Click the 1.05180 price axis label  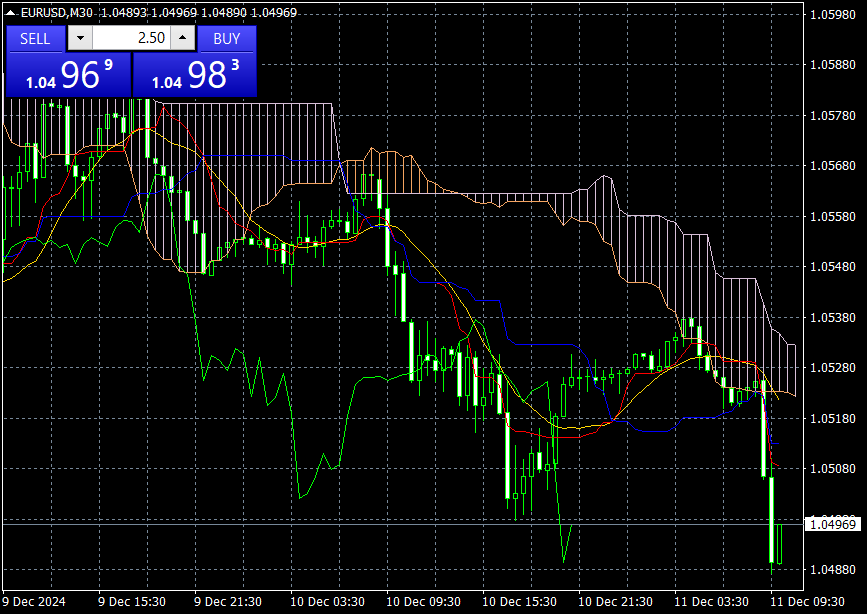[833, 418]
